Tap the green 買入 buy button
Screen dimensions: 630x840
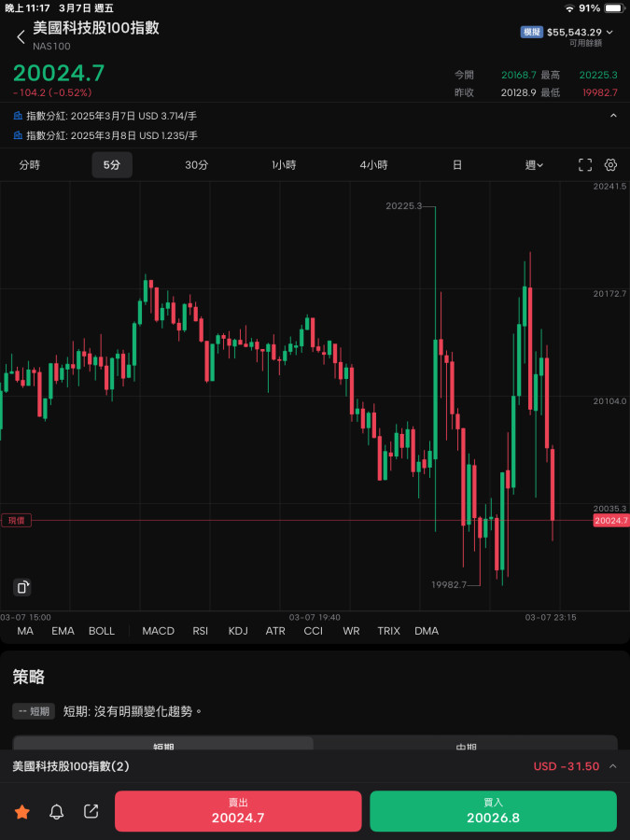tap(494, 811)
